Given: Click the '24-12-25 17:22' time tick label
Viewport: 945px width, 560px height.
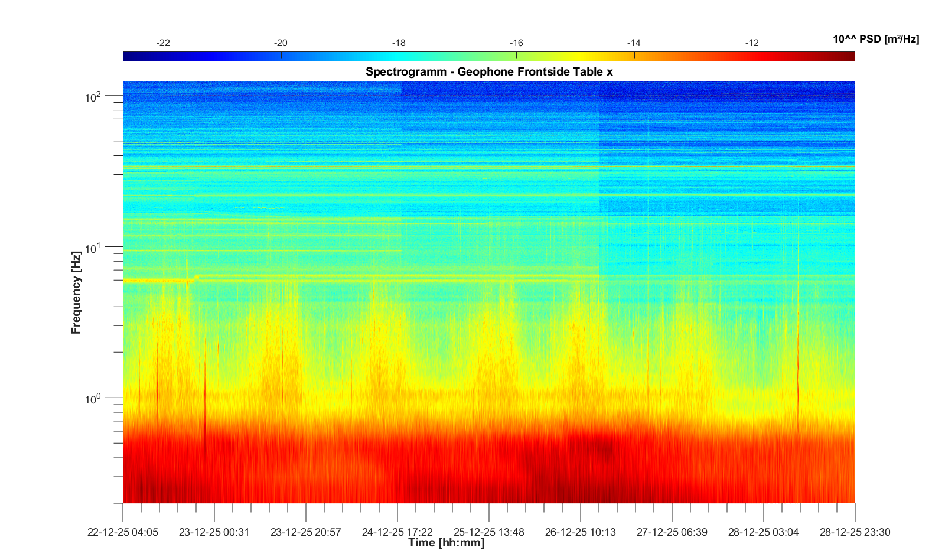Looking at the screenshot, I should [397, 532].
